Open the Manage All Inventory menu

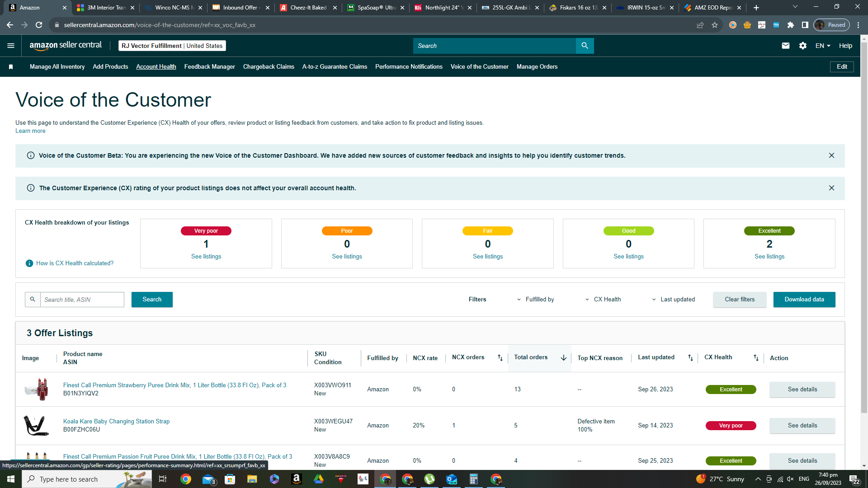coord(57,67)
